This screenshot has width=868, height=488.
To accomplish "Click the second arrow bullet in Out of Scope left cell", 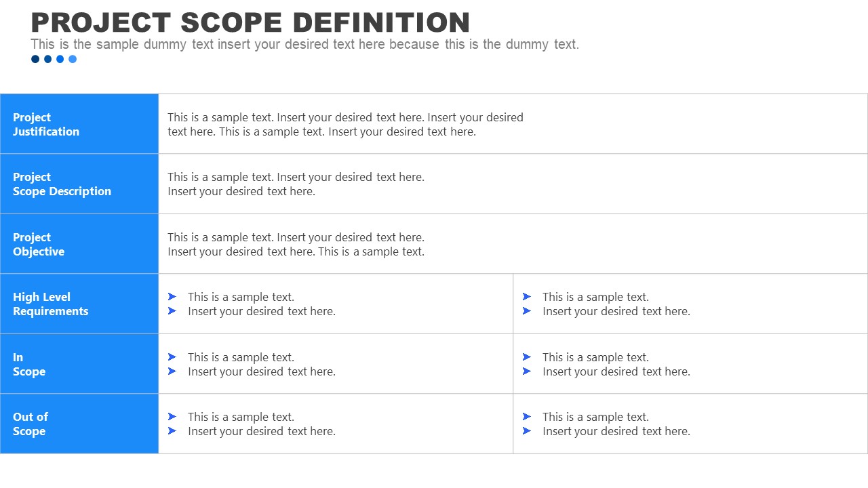I will coord(172,431).
